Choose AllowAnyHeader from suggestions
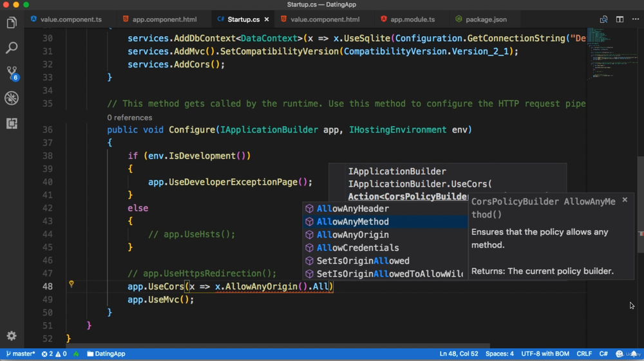This screenshot has height=361, width=644. point(385,208)
